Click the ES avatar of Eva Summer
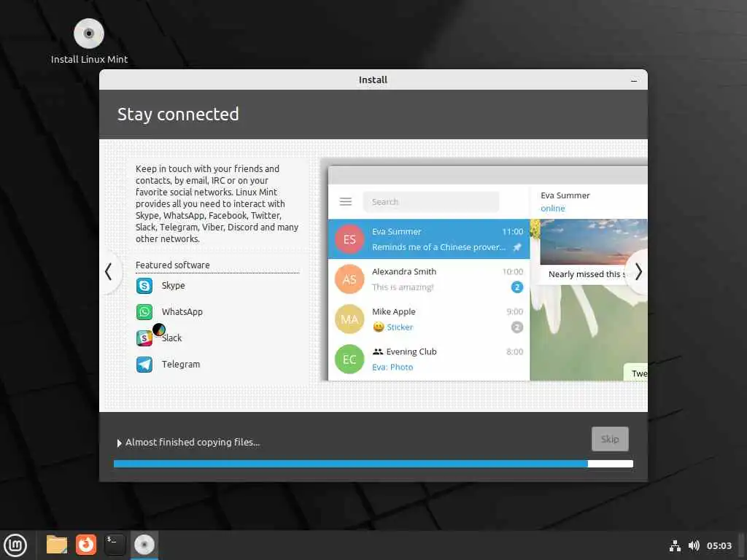Viewport: 747px width, 560px height. pos(349,239)
